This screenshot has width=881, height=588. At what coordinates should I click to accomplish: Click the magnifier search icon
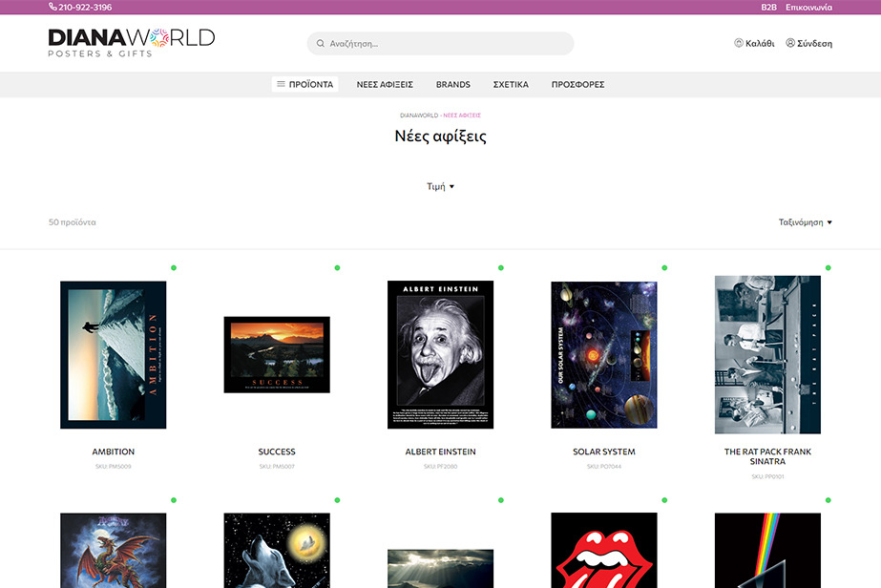click(321, 43)
